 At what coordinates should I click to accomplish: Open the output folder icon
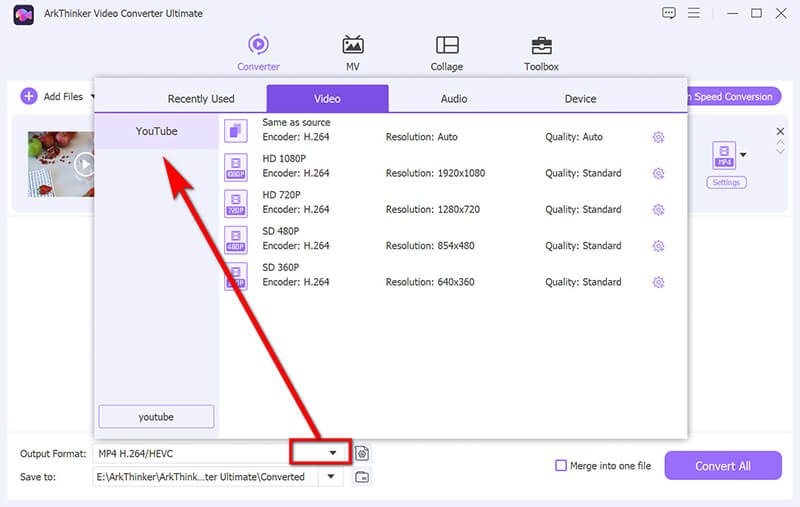pos(362,477)
